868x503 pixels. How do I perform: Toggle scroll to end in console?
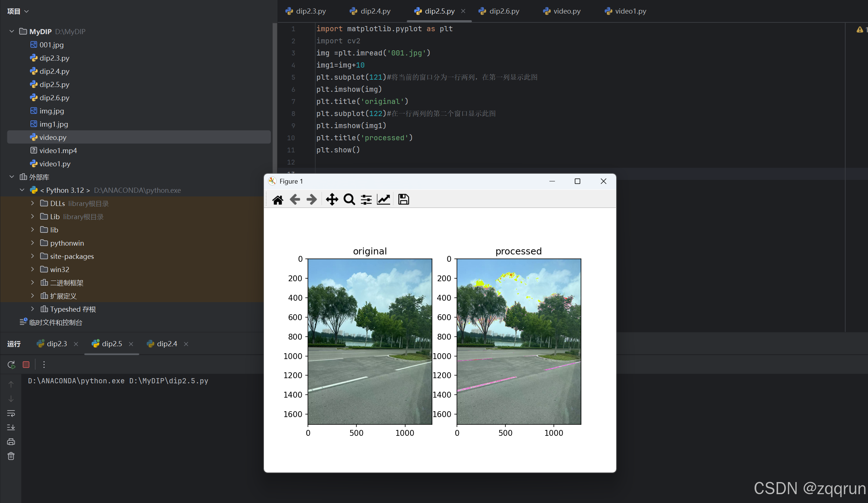pyautogui.click(x=11, y=427)
